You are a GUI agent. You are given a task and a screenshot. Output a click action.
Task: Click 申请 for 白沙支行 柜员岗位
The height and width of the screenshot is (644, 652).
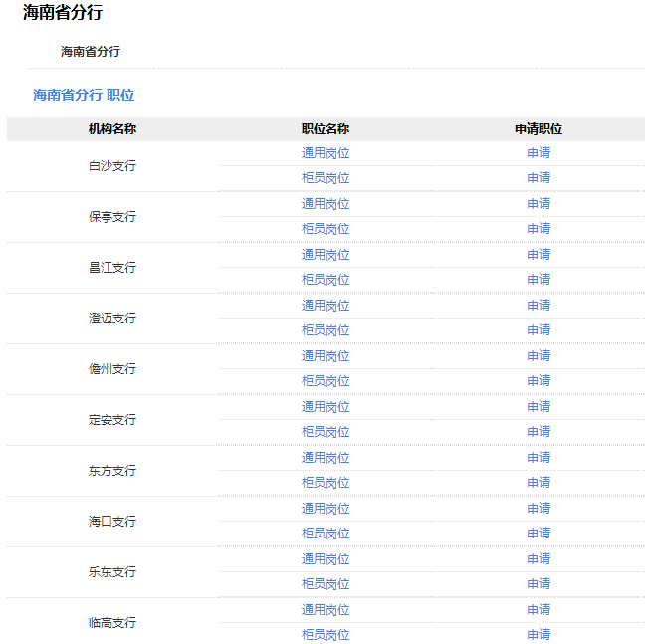(539, 178)
